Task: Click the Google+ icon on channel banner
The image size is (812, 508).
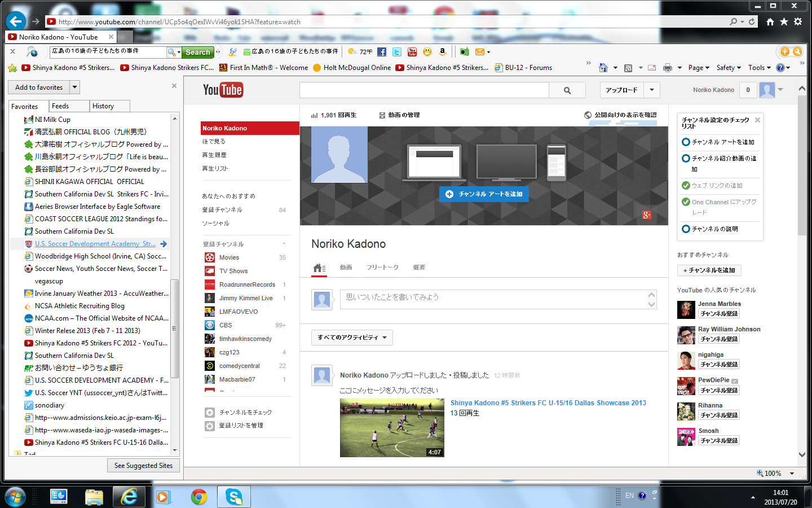Action: click(647, 215)
